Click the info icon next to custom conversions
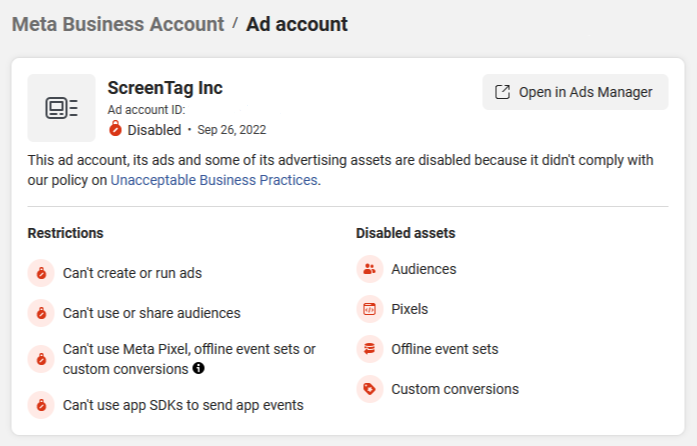 click(x=199, y=368)
